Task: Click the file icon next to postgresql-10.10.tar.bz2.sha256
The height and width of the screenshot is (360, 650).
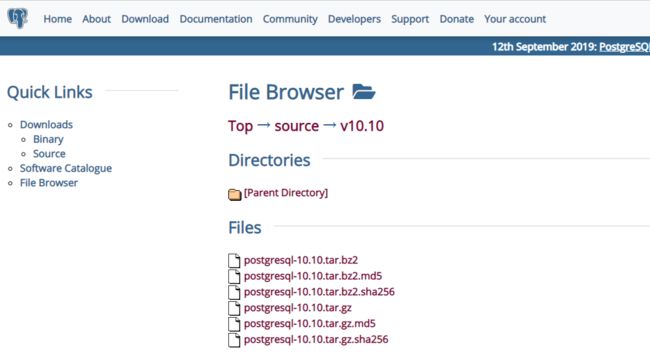Action: (234, 292)
